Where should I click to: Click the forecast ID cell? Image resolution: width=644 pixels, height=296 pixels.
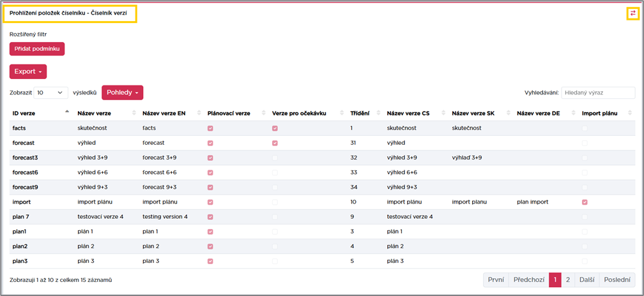[42, 143]
